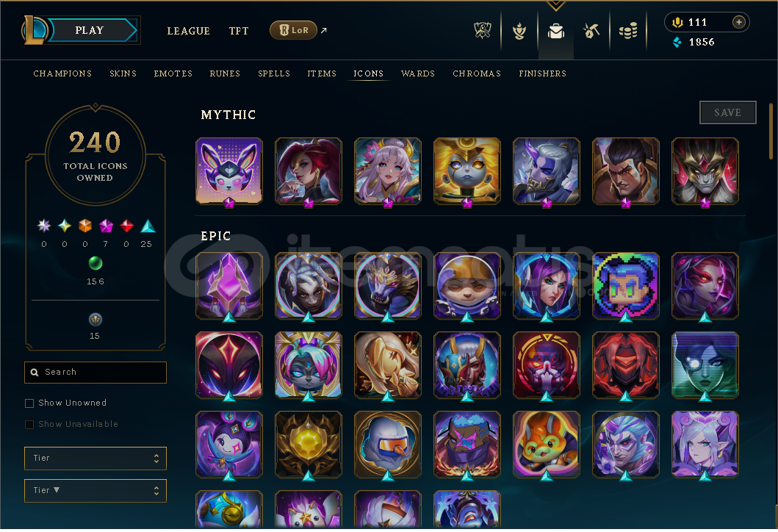The width and height of the screenshot is (778, 532).
Task: Click the plus icon to purchase RP
Action: (739, 22)
